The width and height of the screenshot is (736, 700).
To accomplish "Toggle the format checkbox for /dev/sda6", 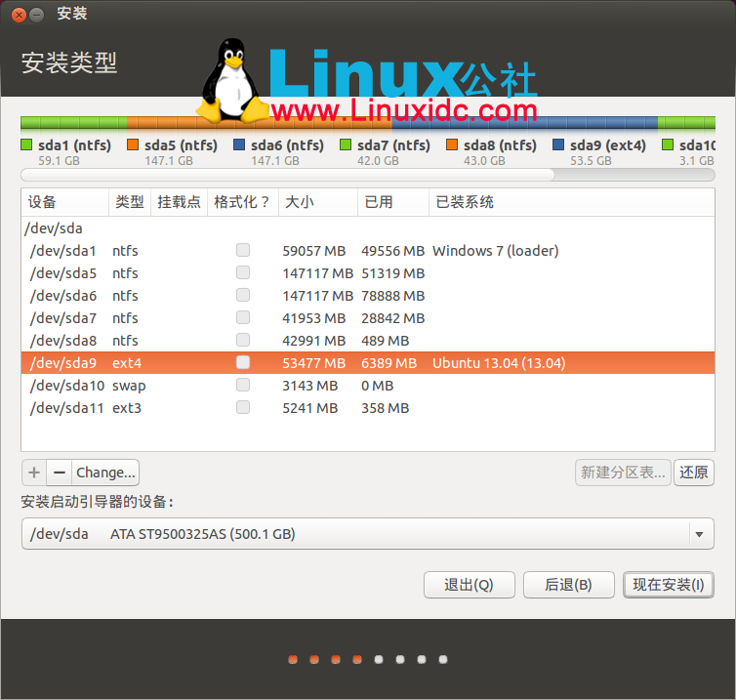I will tap(243, 295).
